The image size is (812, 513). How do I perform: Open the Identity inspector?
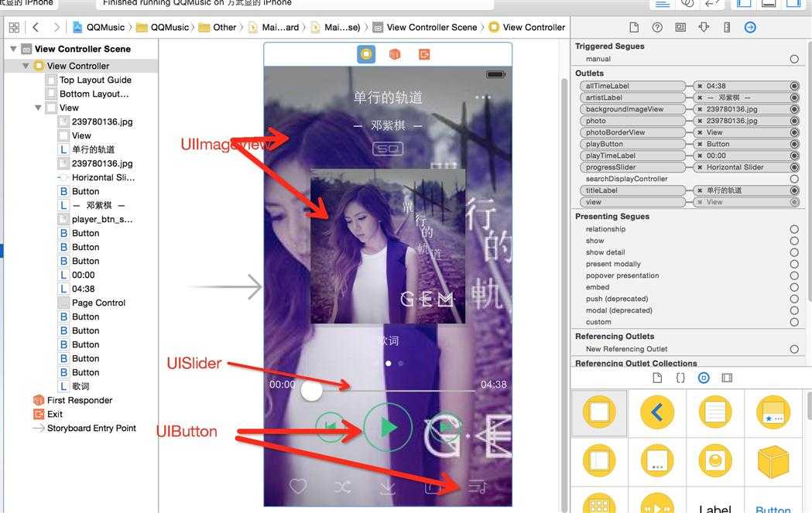point(680,27)
